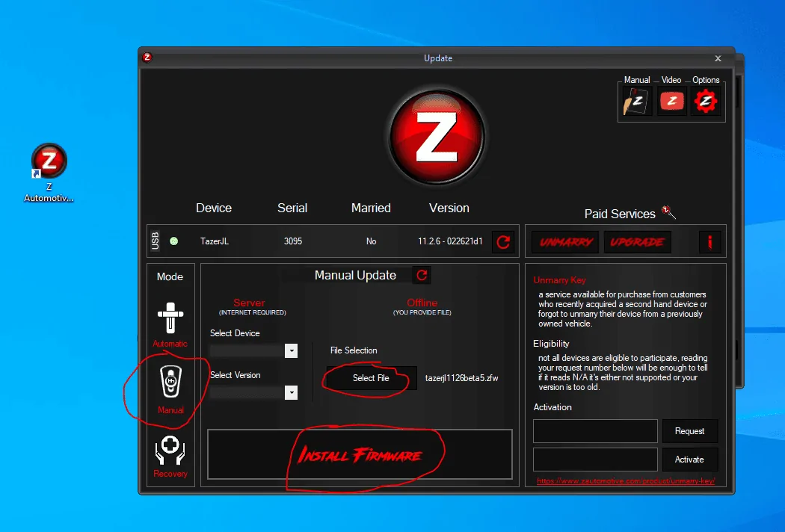Click the Paid Services key icon
This screenshot has height=532, width=785.
pyautogui.click(x=668, y=212)
